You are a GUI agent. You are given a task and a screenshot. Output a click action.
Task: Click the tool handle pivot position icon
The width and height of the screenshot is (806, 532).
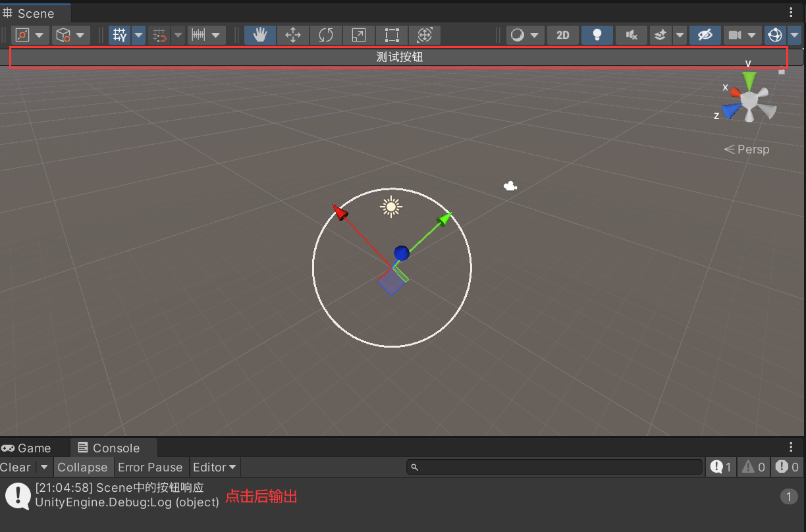23,35
